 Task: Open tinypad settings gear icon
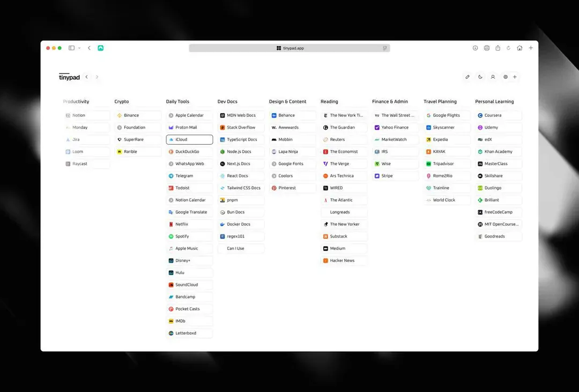506,77
